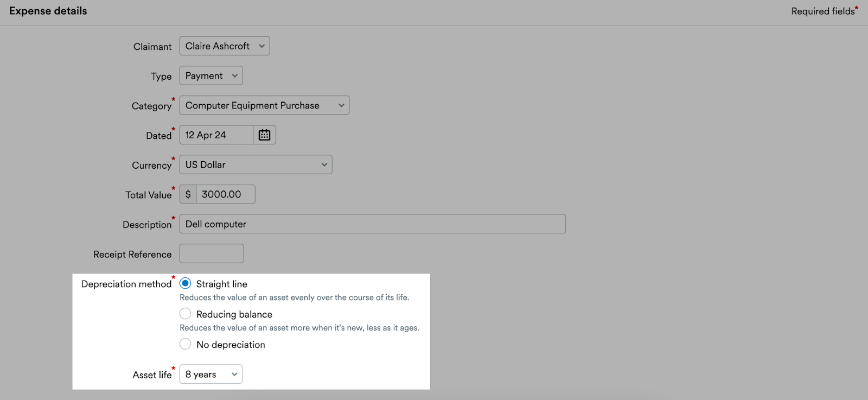Screen dimensions: 868x400
Task: Expand the Category dropdown for Computer Equipment Purchase
Action: coord(264,105)
